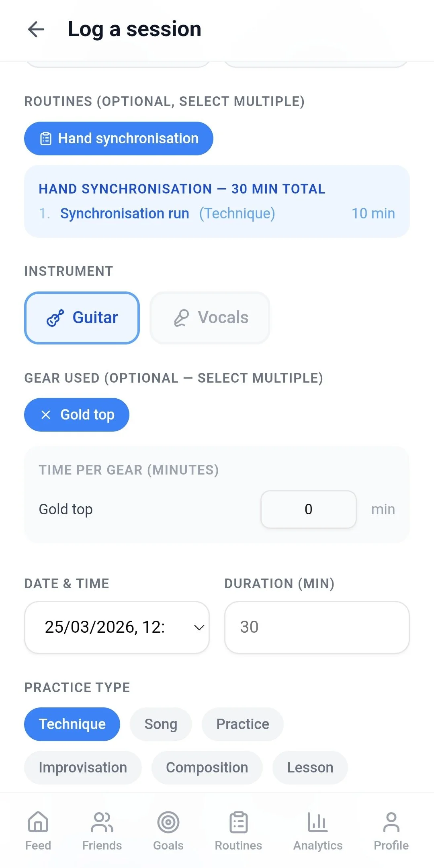This screenshot has height=868, width=434.
Task: Open the Feed home icon
Action: click(x=38, y=822)
